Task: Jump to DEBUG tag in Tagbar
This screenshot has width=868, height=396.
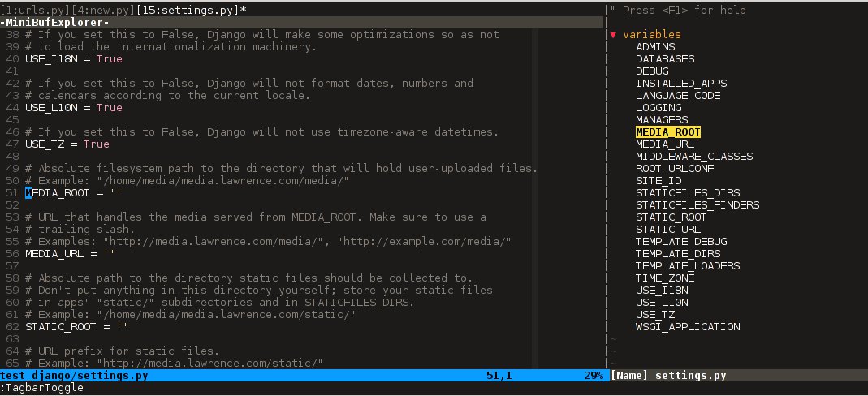Action: click(x=652, y=71)
